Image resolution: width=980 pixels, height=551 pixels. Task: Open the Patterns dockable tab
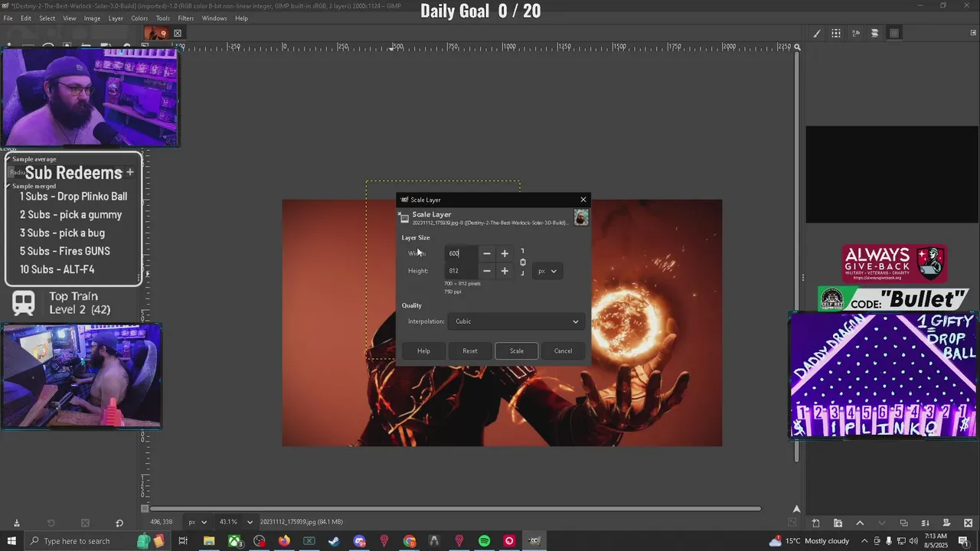[x=836, y=33]
